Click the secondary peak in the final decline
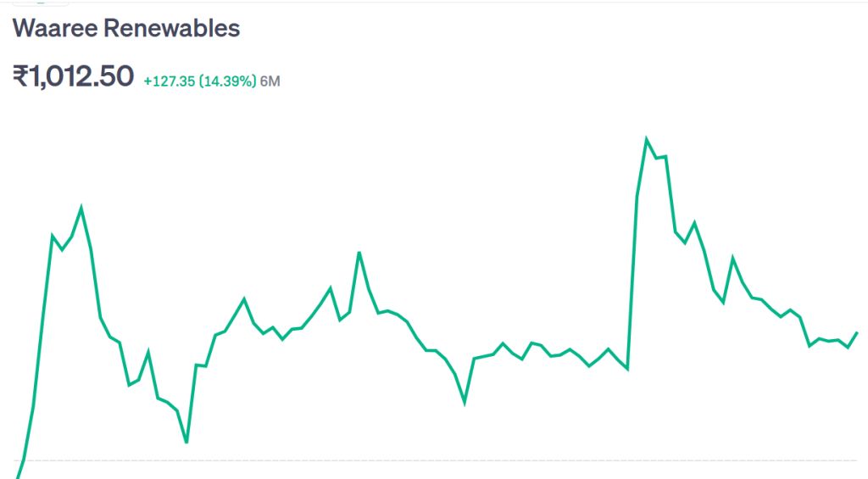 733,258
